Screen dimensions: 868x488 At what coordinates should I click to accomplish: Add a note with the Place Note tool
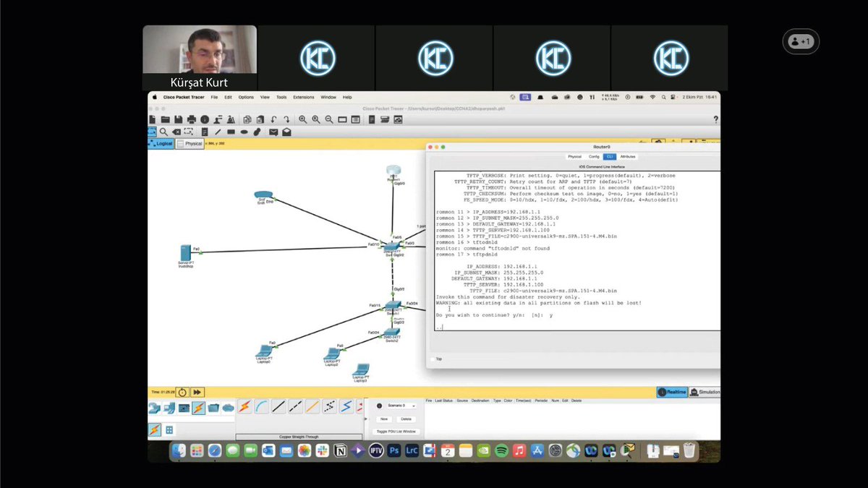(x=205, y=132)
